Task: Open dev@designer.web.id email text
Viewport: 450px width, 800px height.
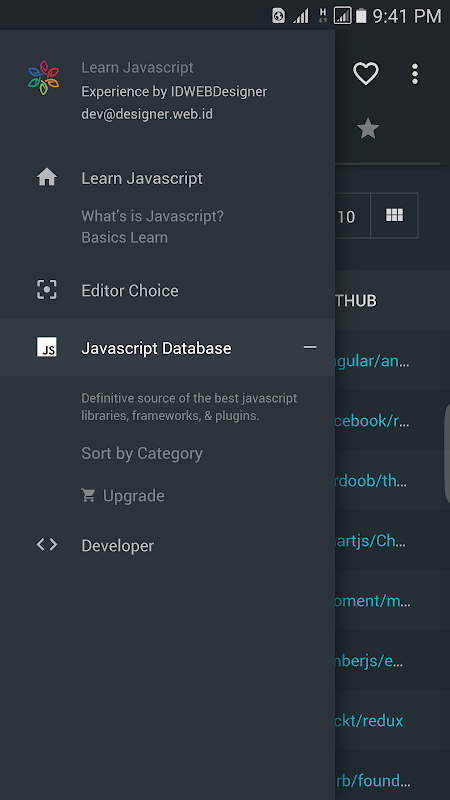Action: [147, 114]
